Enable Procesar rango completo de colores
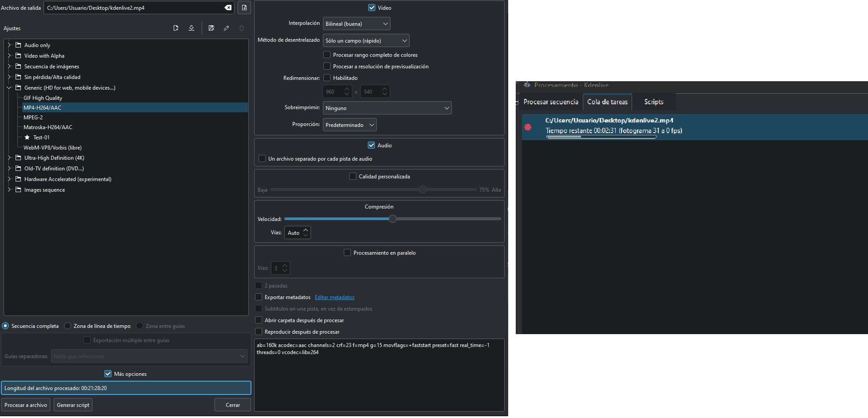The width and height of the screenshot is (868, 418). 327,55
